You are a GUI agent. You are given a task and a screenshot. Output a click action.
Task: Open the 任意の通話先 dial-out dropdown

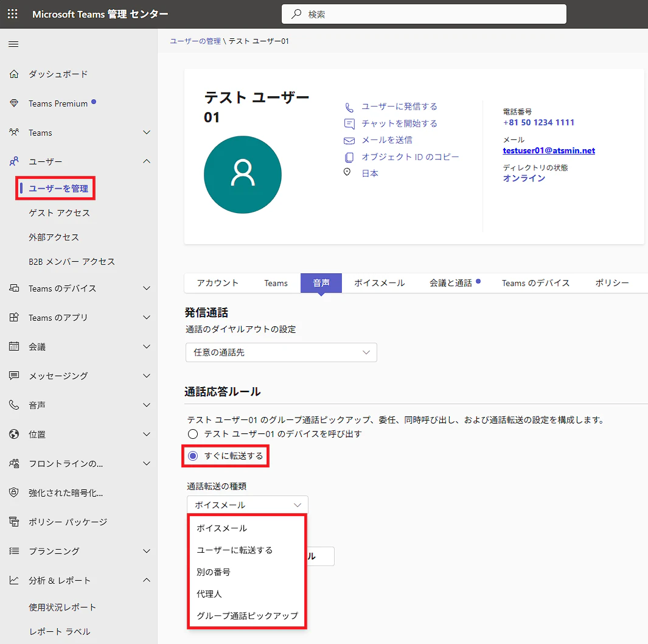pos(281,352)
